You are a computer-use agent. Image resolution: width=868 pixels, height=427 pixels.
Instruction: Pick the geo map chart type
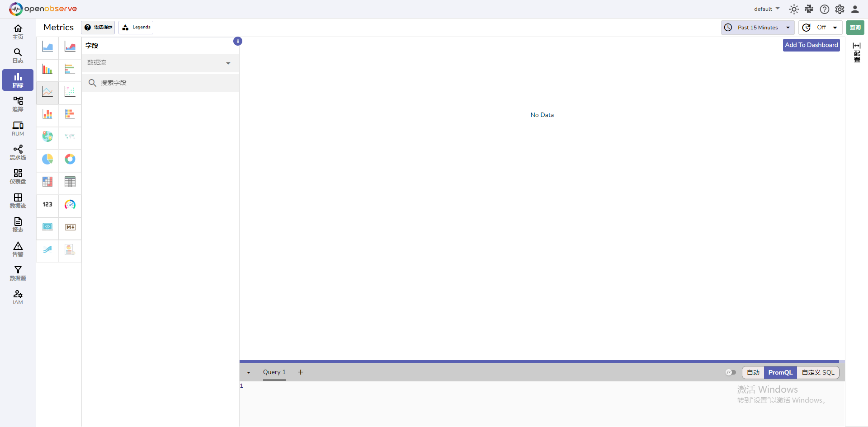[47, 136]
